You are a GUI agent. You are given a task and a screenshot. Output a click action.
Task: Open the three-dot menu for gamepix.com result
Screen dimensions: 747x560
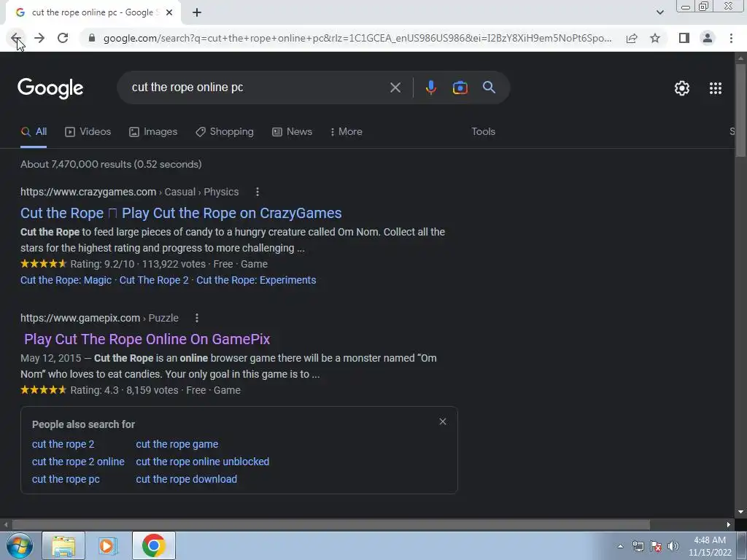pos(197,318)
